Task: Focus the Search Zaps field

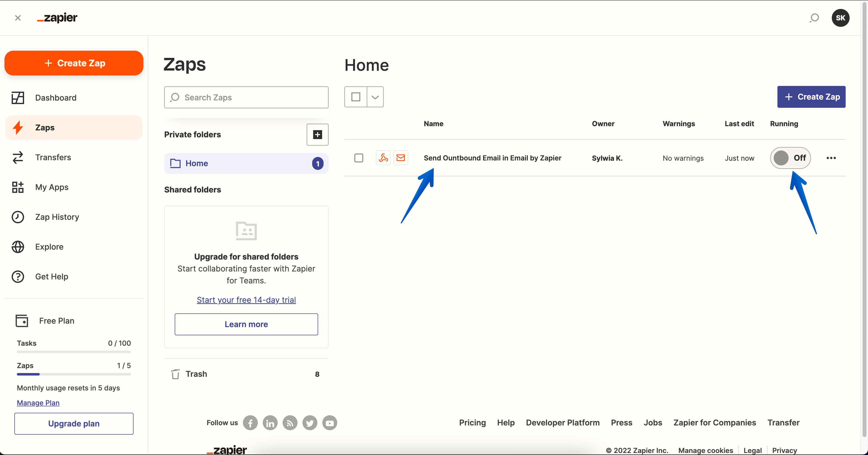Action: click(246, 97)
